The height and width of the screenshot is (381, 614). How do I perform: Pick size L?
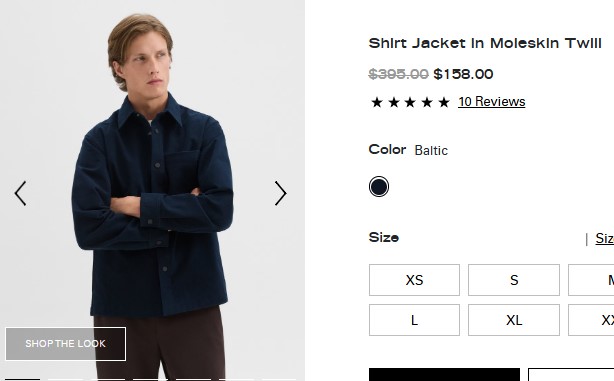click(414, 320)
